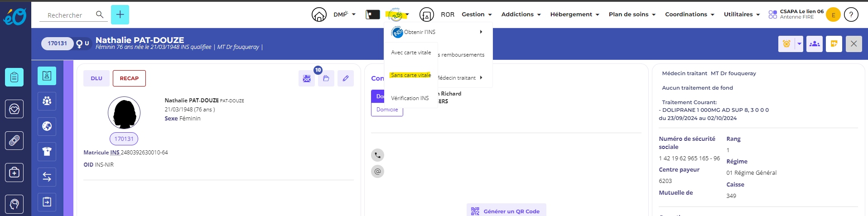Open the Addictions dropdown menu

pos(521,14)
